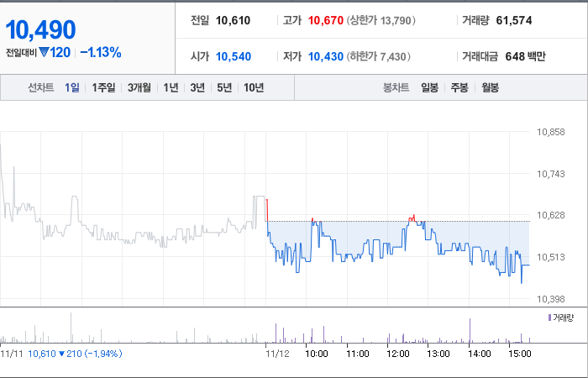Select the 1일 line chart period

click(x=72, y=87)
